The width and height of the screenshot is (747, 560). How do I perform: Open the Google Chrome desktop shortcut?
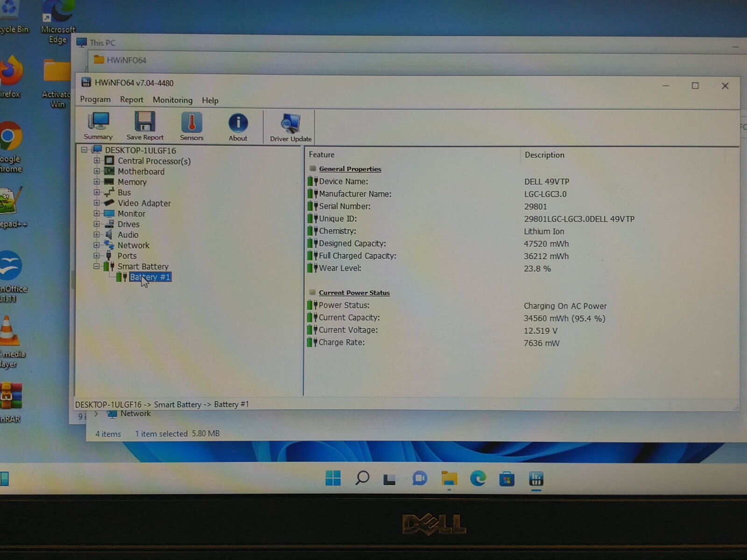point(10,147)
